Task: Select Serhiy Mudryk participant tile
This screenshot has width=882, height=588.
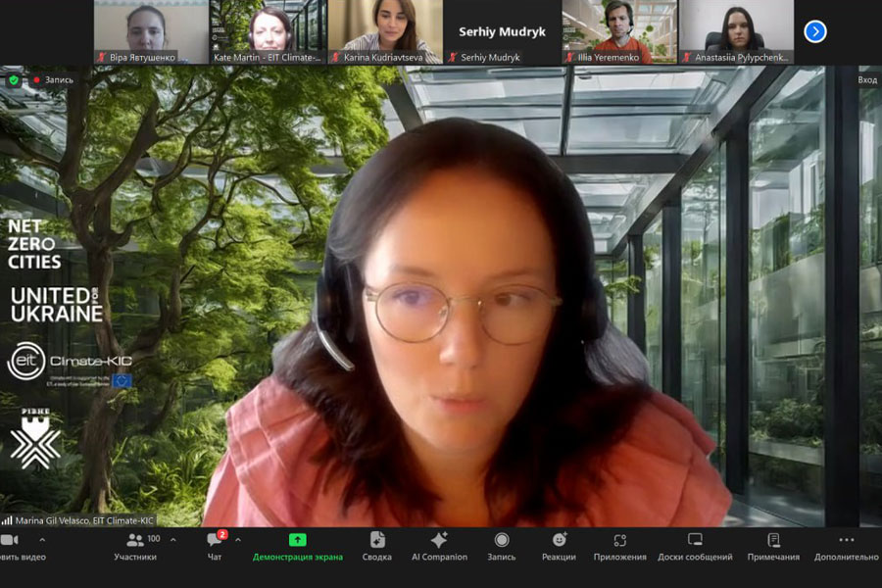Action: 503,31
